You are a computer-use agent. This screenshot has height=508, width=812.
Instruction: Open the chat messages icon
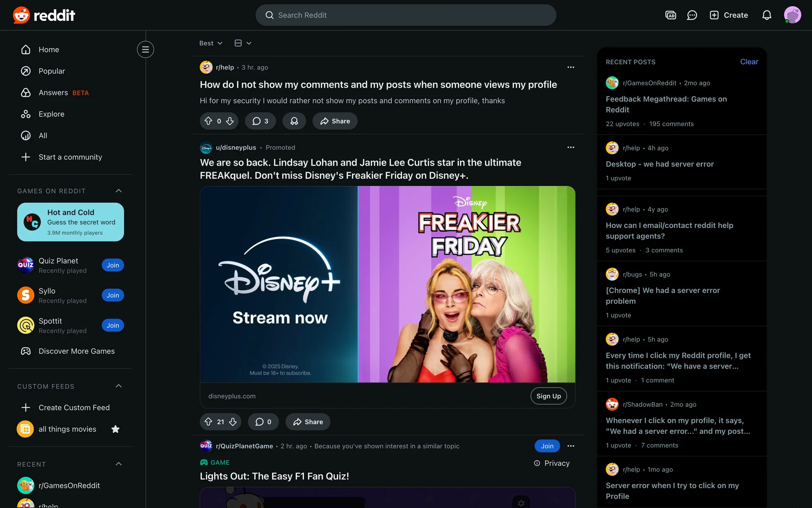(x=692, y=15)
